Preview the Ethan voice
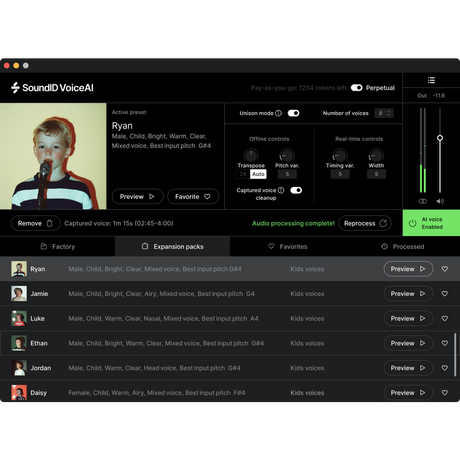Screen dimensions: 460x460 pyautogui.click(x=408, y=343)
